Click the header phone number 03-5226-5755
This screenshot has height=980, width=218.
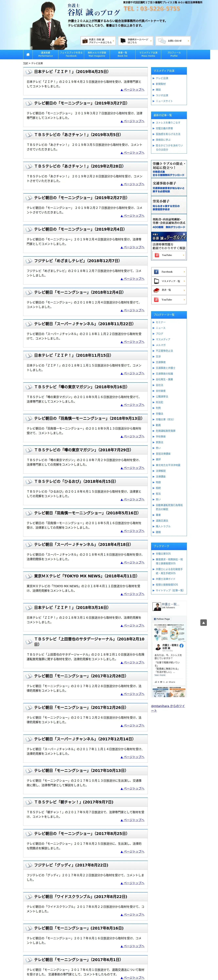click(152, 8)
